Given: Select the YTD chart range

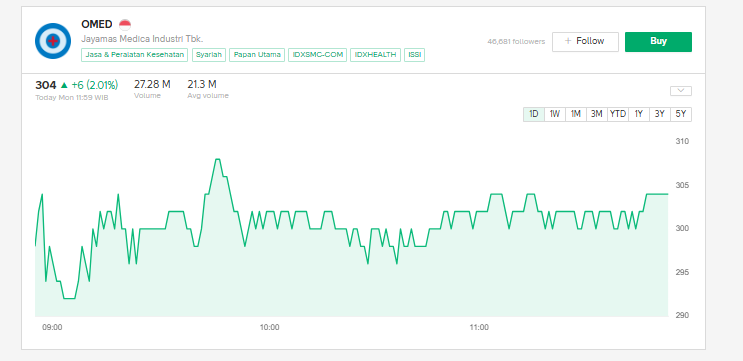Looking at the screenshot, I should point(617,114).
